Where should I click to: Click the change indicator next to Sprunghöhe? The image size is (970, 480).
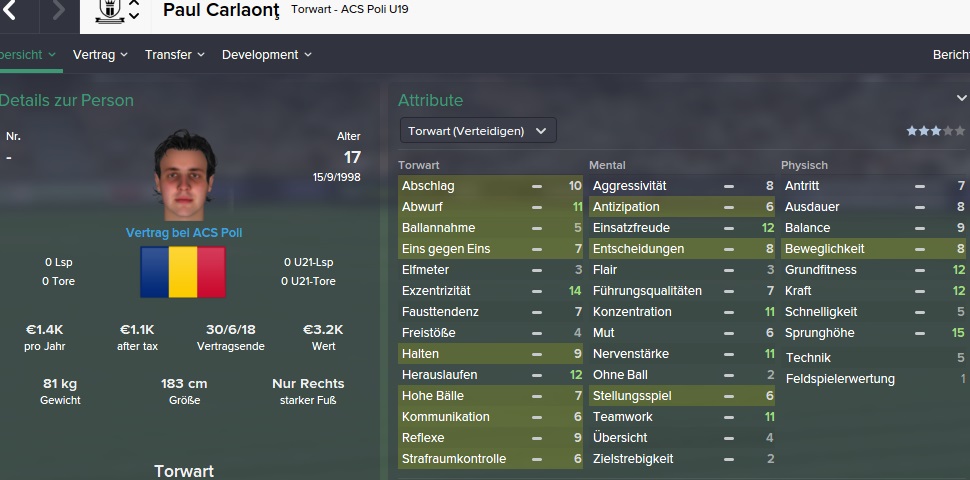[x=919, y=333]
